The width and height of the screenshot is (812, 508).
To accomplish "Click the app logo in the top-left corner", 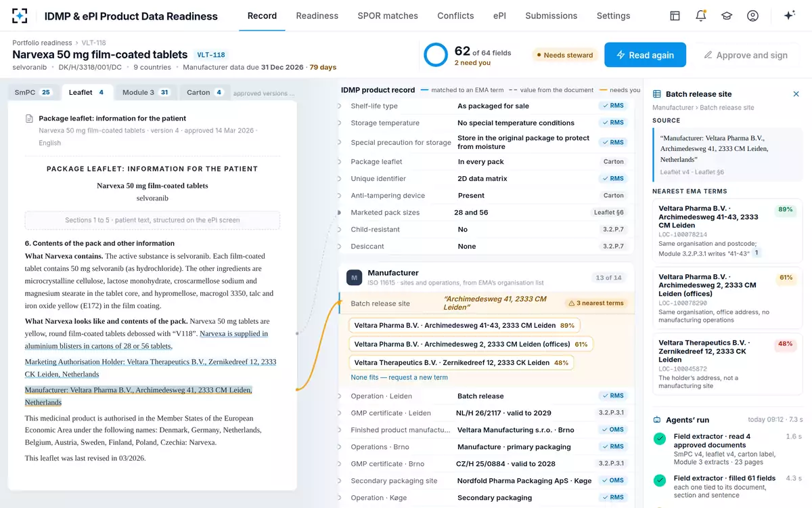I will point(20,16).
